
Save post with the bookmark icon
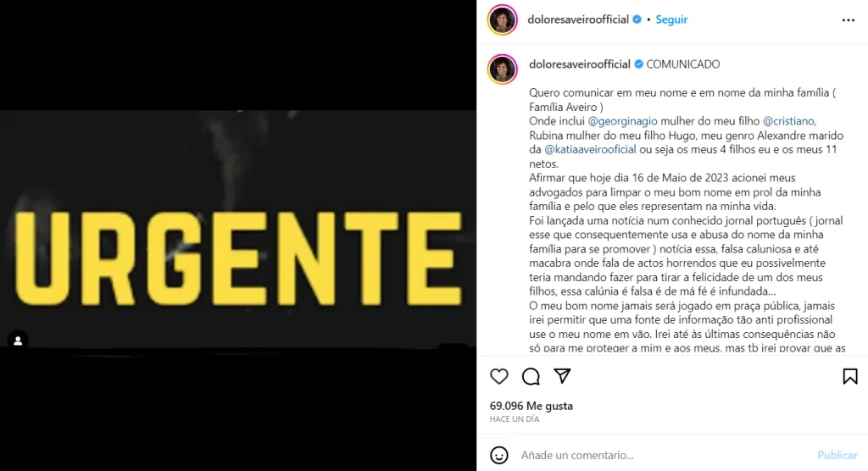tap(849, 376)
